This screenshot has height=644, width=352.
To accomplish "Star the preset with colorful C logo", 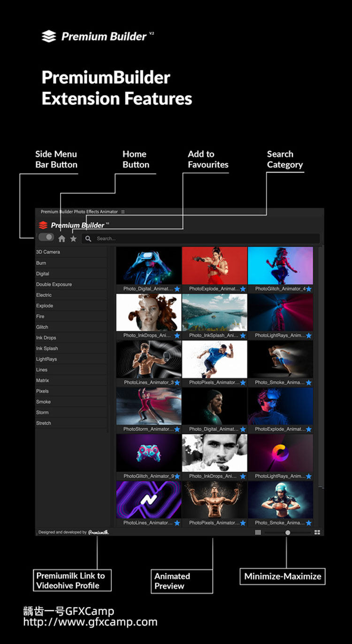I will [309, 476].
